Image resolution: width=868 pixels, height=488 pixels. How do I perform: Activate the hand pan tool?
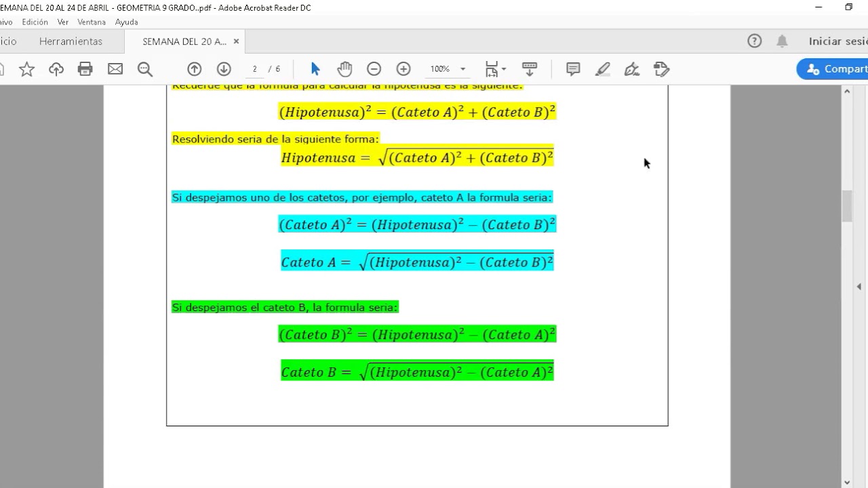(344, 69)
